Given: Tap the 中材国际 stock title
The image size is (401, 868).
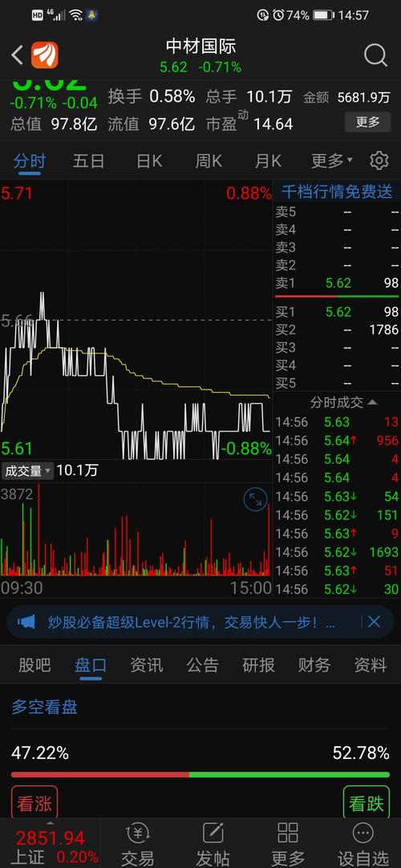Looking at the screenshot, I should pyautogui.click(x=200, y=46).
